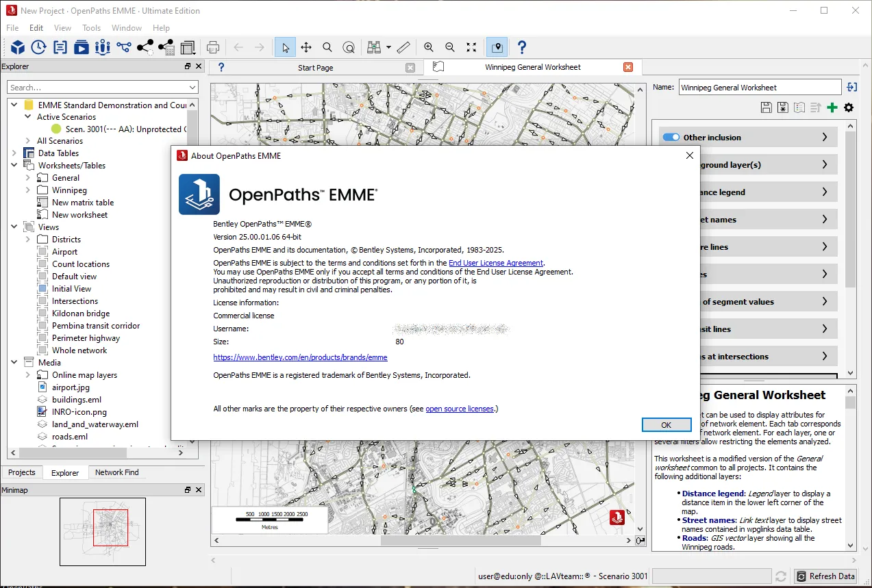Open the Help menu
Screen dimensions: 872x588
coord(162,28)
